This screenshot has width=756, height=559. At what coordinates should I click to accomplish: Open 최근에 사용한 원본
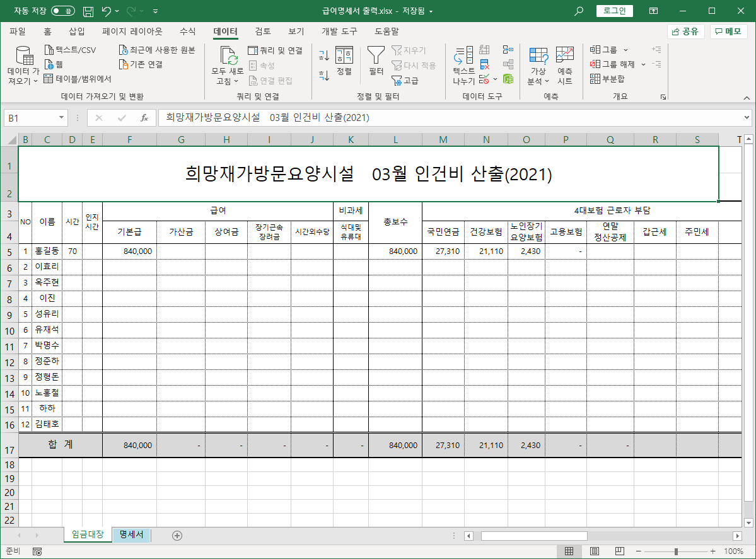[157, 50]
